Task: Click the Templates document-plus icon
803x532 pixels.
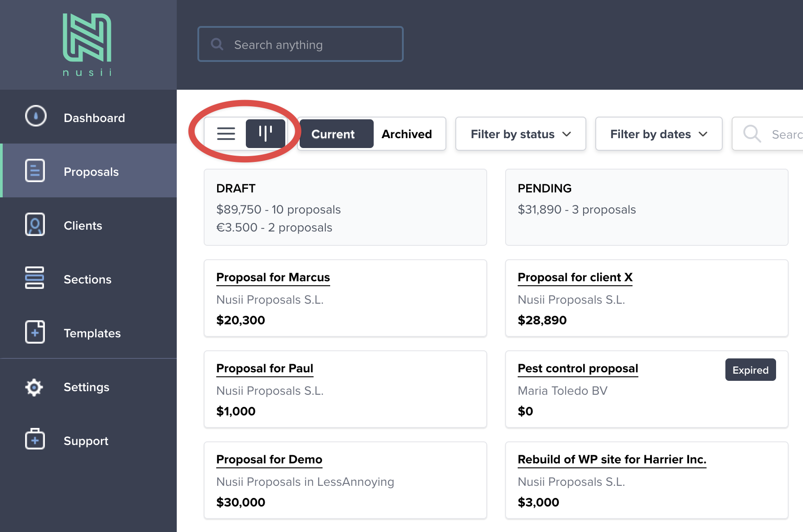Action: 35,332
